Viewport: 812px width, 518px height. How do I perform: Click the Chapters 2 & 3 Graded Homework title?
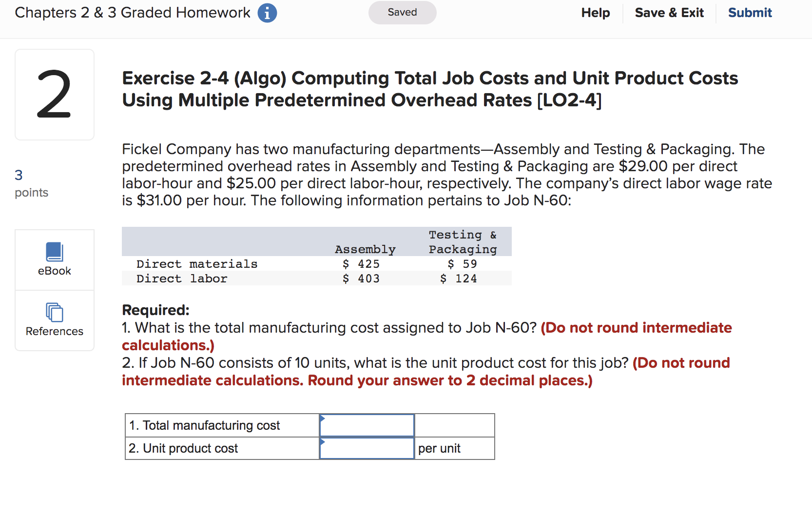132,13
